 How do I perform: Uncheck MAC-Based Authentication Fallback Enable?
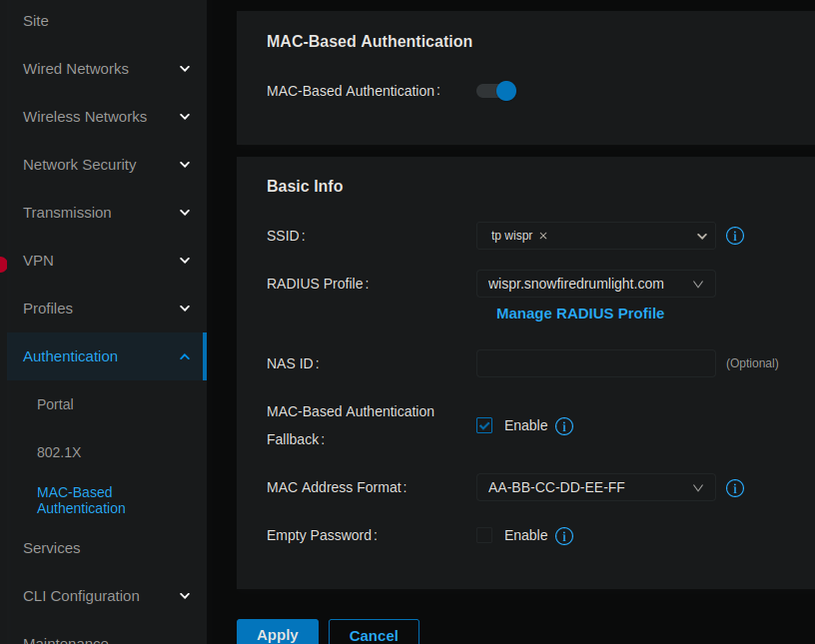483,425
